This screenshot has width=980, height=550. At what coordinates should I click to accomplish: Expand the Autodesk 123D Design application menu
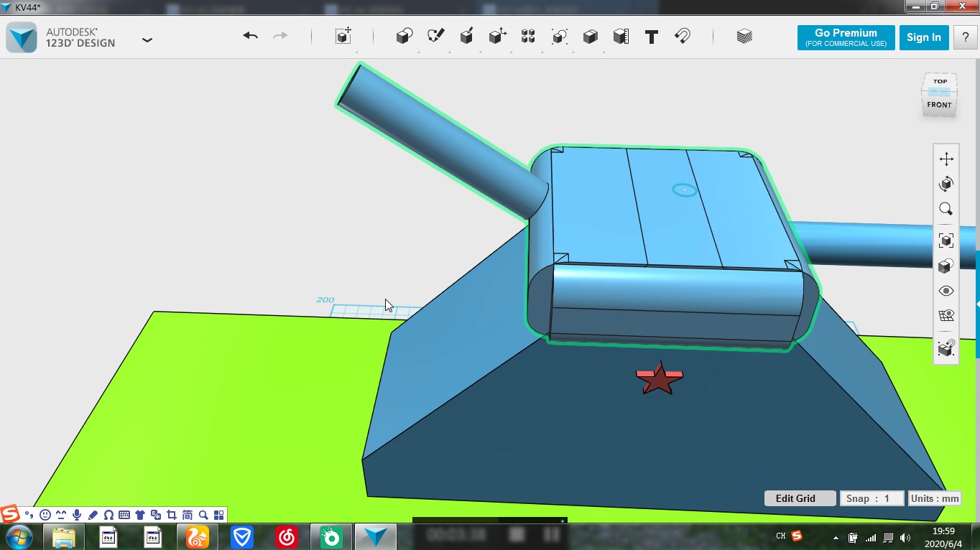click(x=147, y=40)
